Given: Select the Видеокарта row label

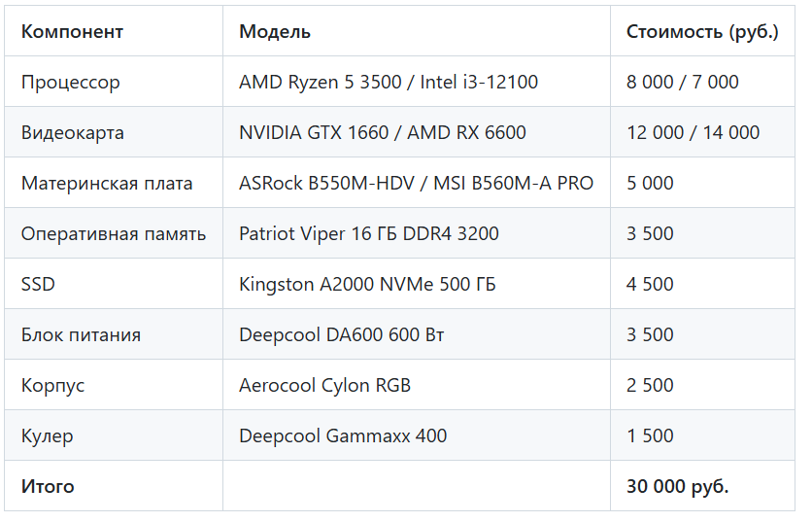Looking at the screenshot, I should (73, 133).
